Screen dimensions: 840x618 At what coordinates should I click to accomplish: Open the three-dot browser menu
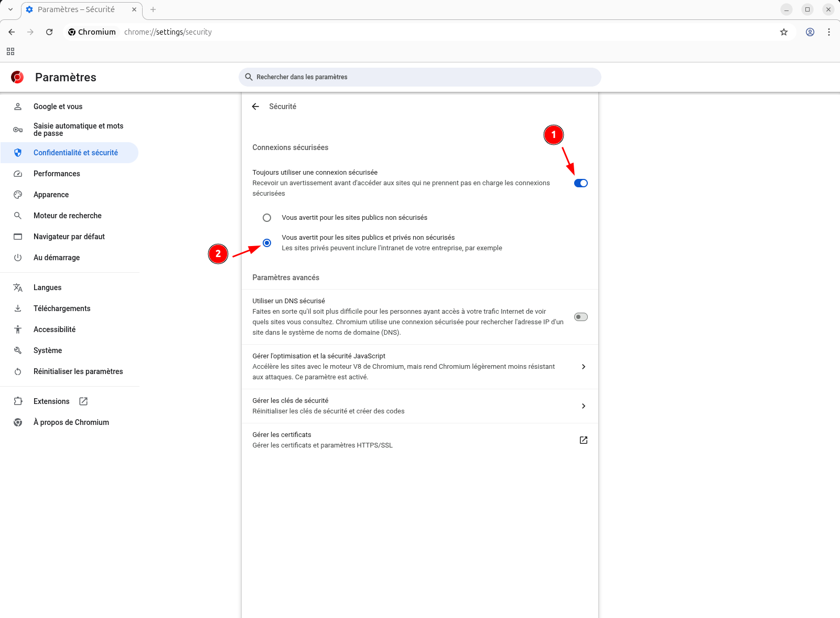coord(829,32)
